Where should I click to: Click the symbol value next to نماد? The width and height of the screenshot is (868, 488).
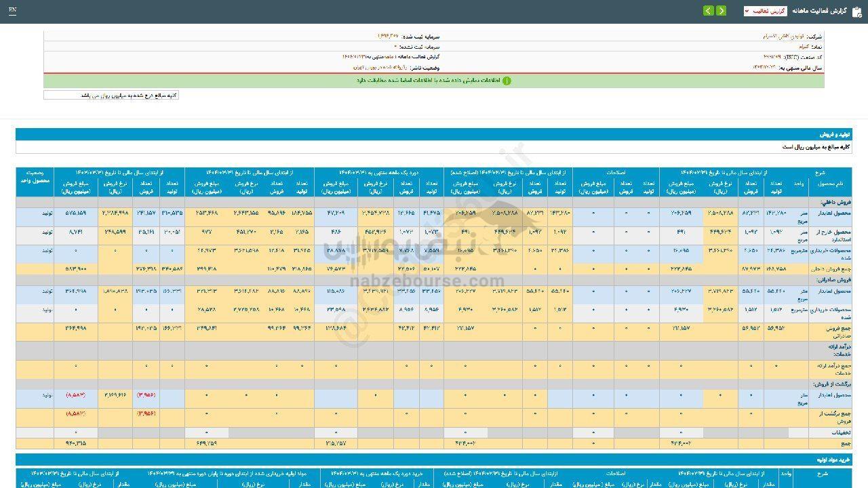click(x=797, y=47)
